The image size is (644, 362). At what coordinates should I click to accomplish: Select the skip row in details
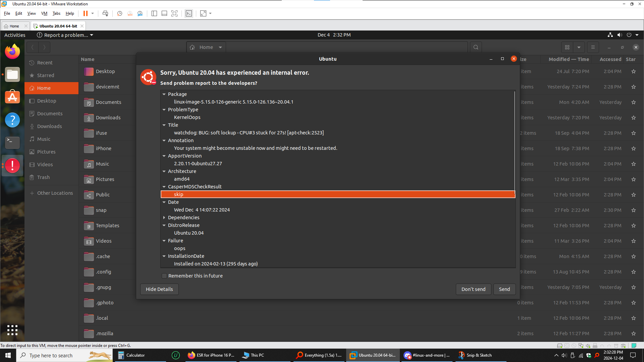click(x=338, y=194)
